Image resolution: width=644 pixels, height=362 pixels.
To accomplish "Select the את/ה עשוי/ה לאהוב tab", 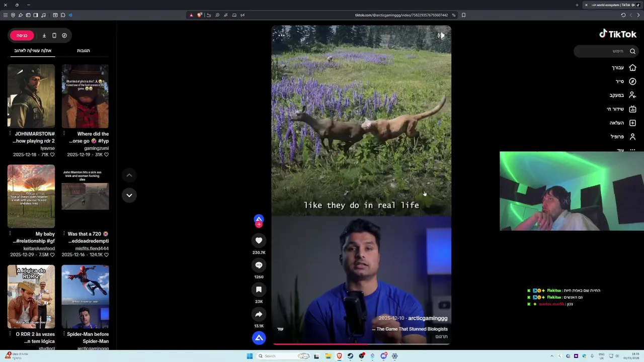I will click(x=33, y=51).
